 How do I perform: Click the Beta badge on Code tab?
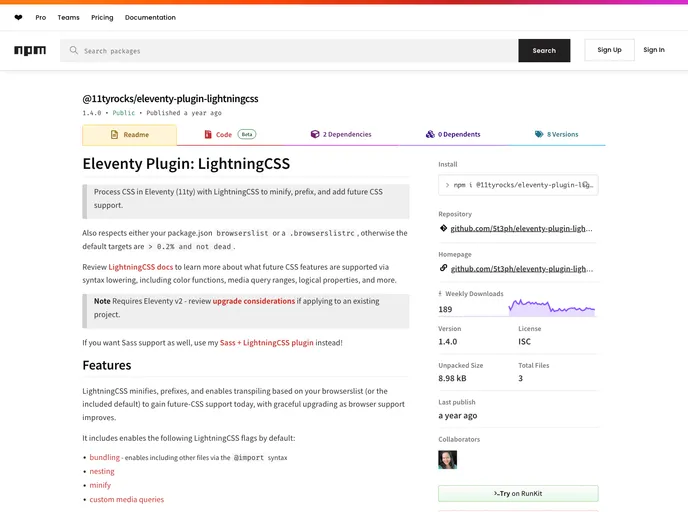click(247, 134)
